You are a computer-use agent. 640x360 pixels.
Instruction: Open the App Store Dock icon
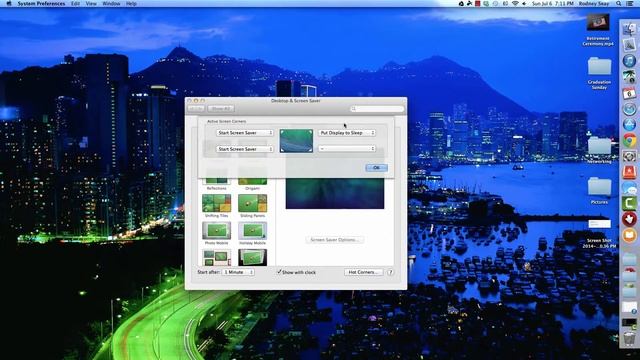[629, 124]
